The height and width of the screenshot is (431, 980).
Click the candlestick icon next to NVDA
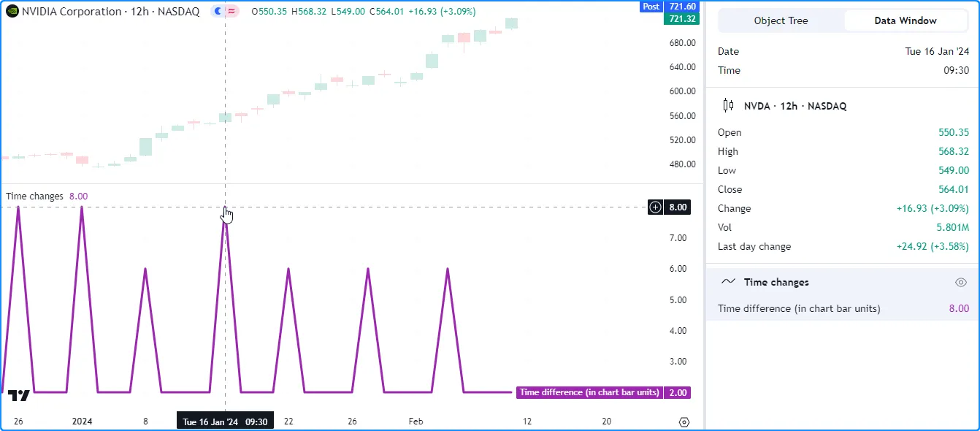tap(728, 106)
